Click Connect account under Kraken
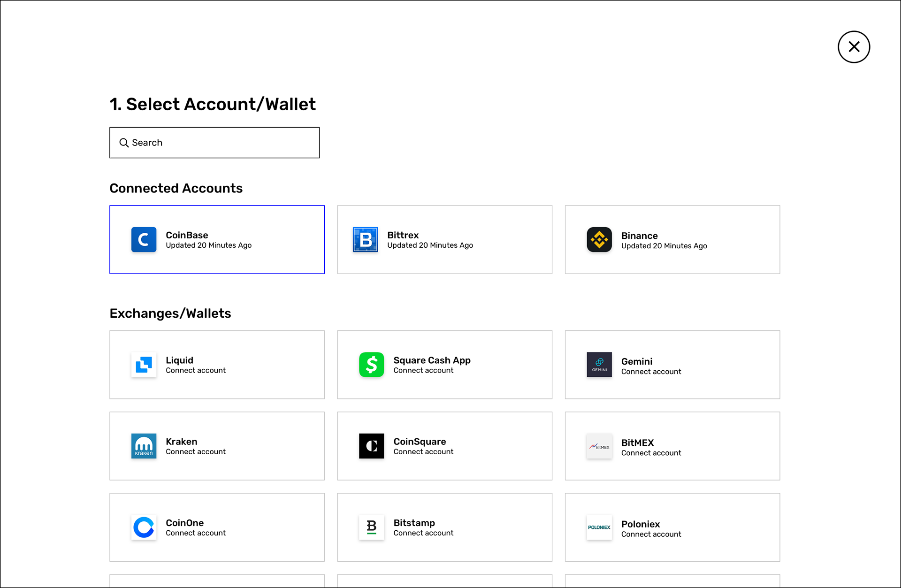 pyautogui.click(x=196, y=451)
